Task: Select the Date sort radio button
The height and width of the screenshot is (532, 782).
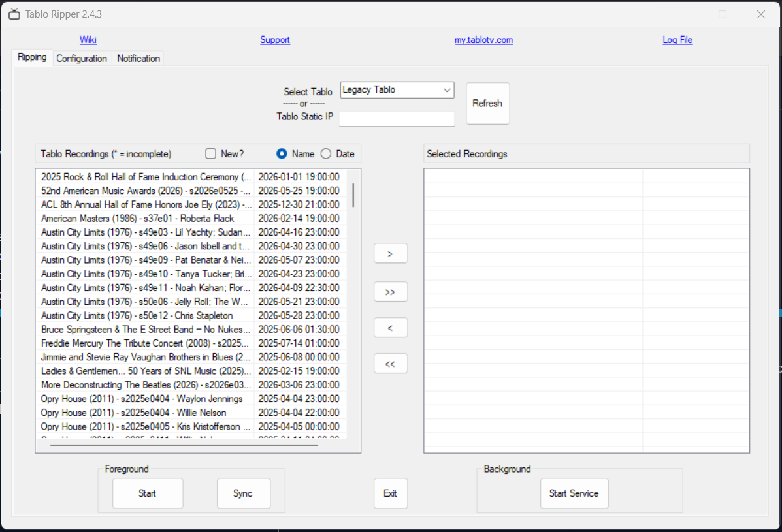Action: coord(325,154)
